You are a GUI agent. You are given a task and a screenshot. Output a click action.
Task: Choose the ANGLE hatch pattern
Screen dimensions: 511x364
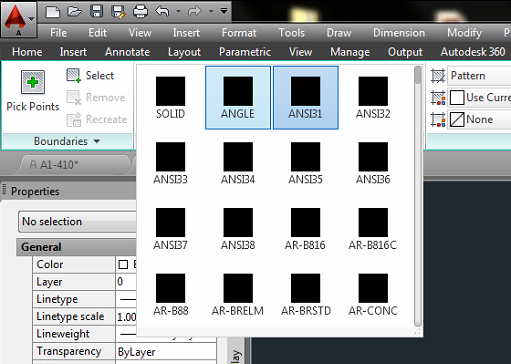[238, 98]
